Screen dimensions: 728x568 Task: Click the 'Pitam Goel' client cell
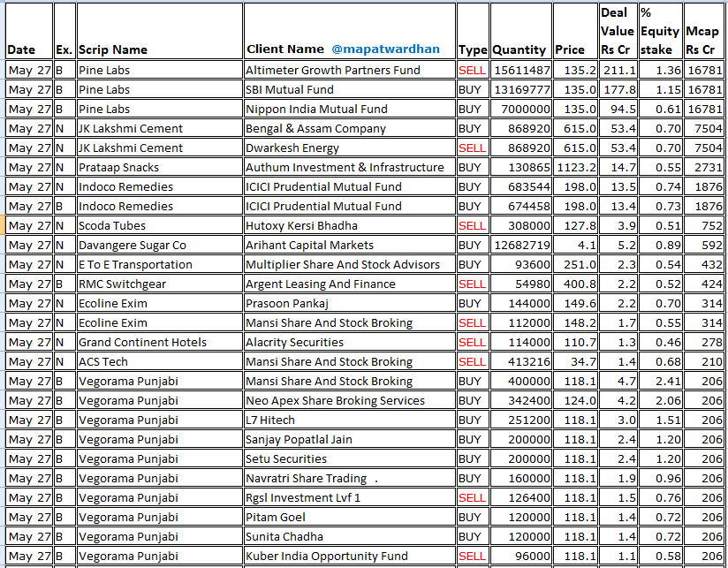coord(350,518)
